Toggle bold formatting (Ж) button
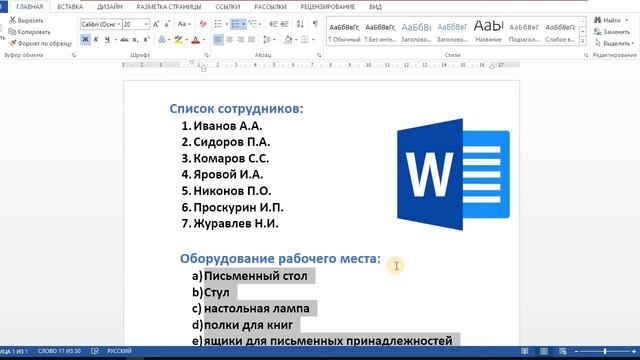640x360 pixels. tap(85, 40)
